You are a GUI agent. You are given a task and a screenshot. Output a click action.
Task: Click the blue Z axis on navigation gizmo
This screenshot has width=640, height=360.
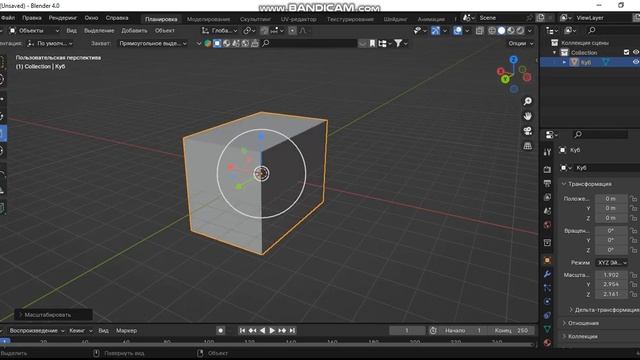point(513,60)
